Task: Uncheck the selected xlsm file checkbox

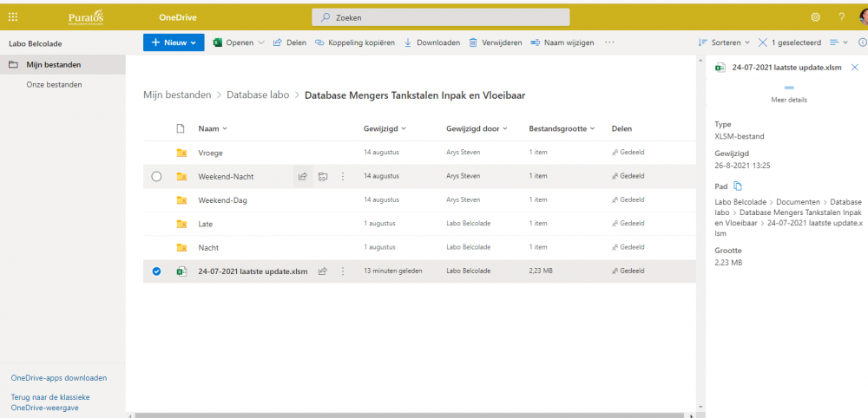Action: pos(156,271)
